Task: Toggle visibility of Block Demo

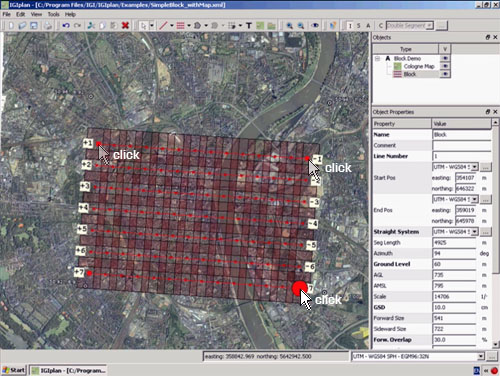Action: [x=445, y=58]
